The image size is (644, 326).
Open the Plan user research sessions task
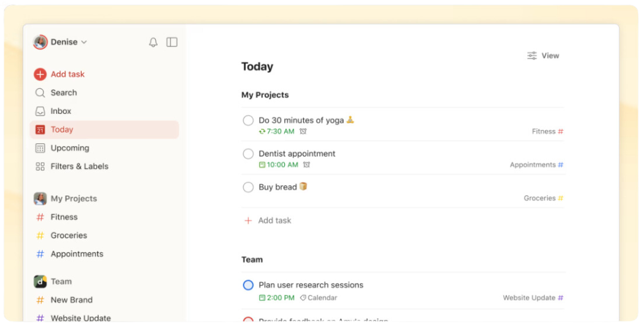(311, 285)
